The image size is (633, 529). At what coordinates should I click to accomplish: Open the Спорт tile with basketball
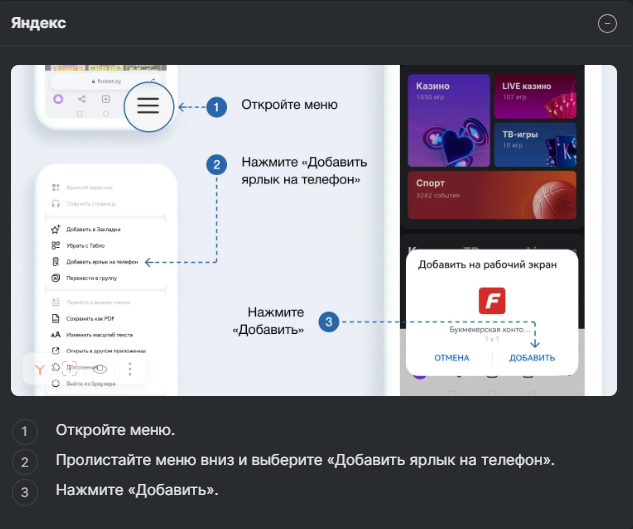pyautogui.click(x=492, y=195)
